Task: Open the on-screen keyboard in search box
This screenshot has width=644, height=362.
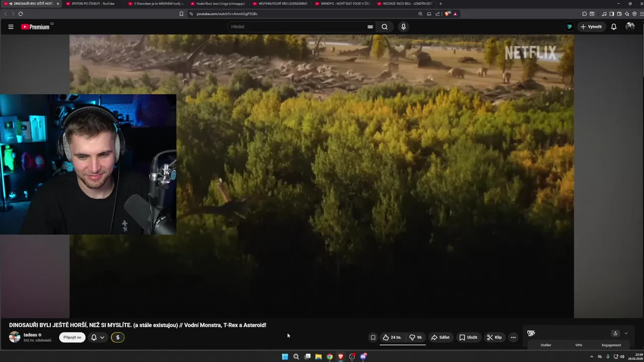Action: (370, 27)
